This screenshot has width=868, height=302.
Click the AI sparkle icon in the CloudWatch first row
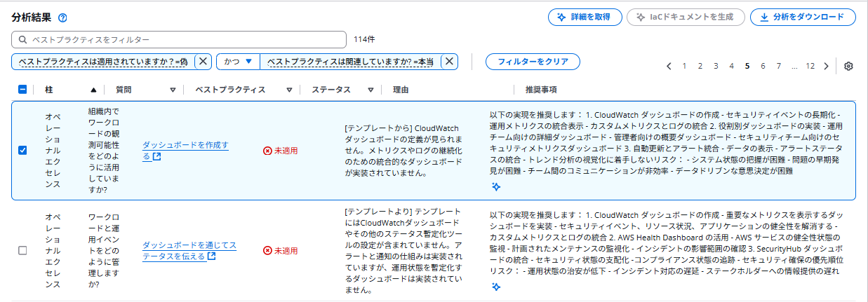496,186
